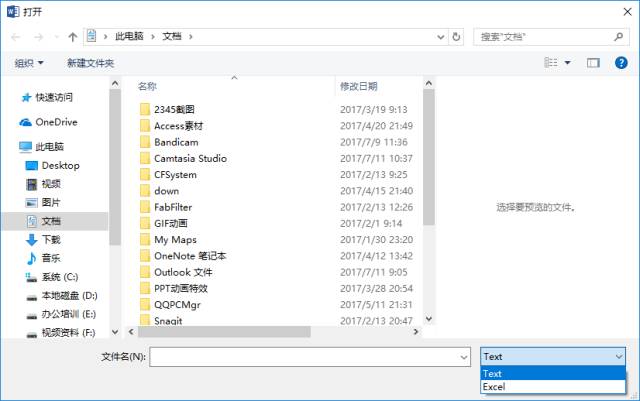
Task: Open the help question mark icon
Action: point(621,63)
